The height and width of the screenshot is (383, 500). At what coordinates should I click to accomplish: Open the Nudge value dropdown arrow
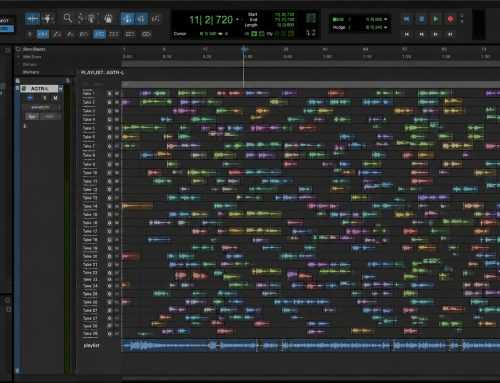point(386,27)
